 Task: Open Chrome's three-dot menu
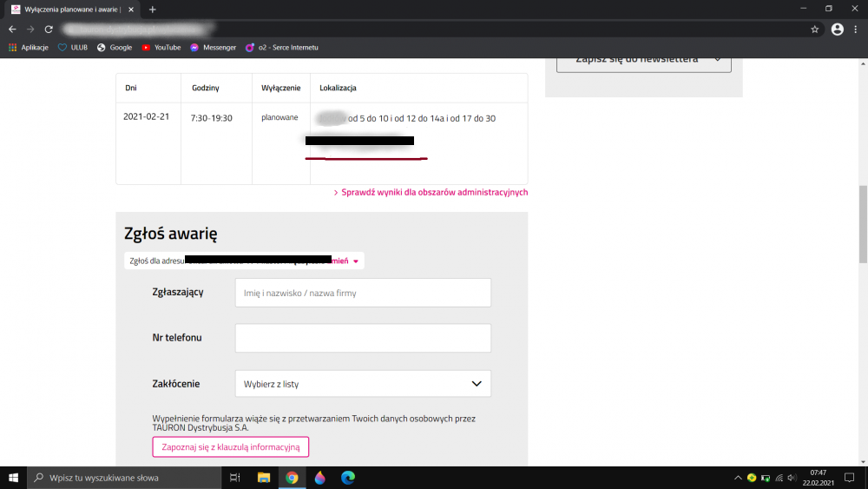point(856,29)
